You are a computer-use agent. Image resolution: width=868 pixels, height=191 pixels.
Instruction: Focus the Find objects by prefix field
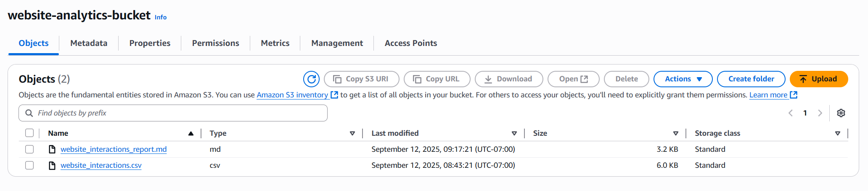tap(173, 113)
